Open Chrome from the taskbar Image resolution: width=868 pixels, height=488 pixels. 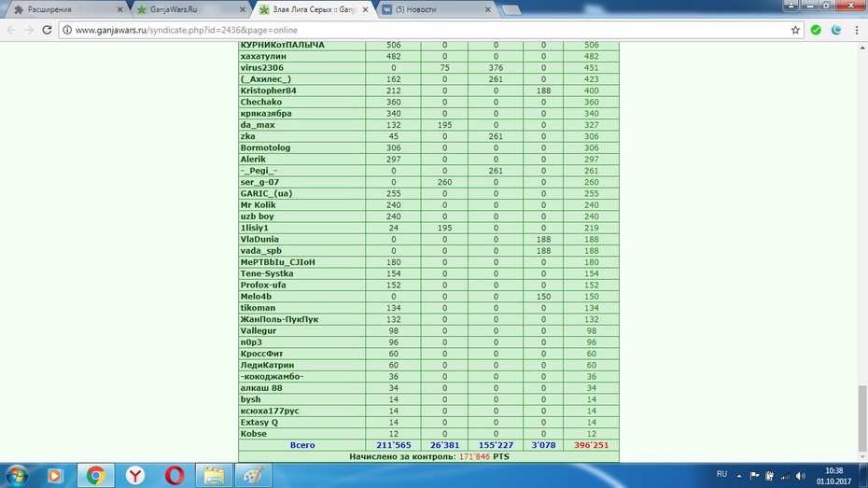point(95,475)
